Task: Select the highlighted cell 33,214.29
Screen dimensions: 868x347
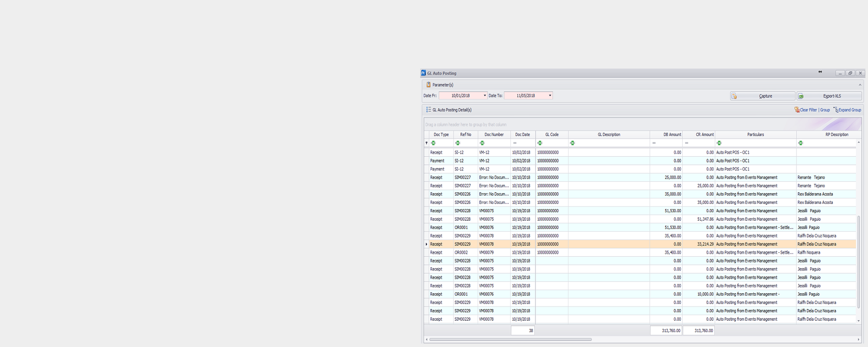Action: [x=699, y=244]
